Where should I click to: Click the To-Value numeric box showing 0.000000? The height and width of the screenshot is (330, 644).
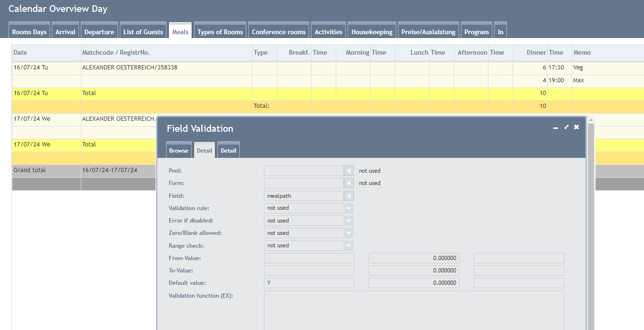tap(414, 271)
